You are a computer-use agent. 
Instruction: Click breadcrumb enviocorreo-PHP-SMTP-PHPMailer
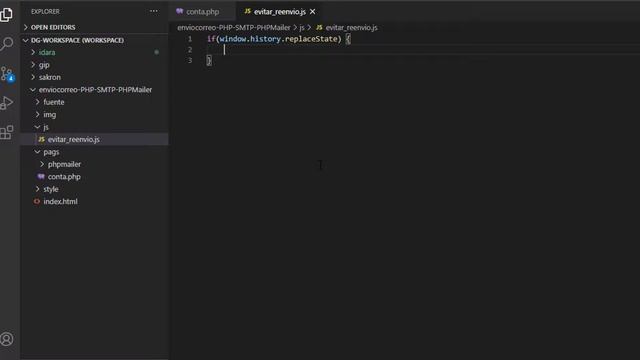click(233, 27)
